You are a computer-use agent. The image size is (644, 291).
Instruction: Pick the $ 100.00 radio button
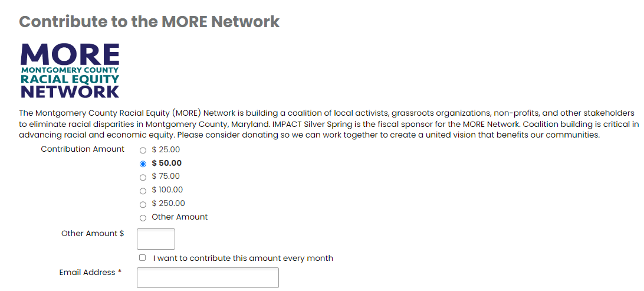[143, 191]
